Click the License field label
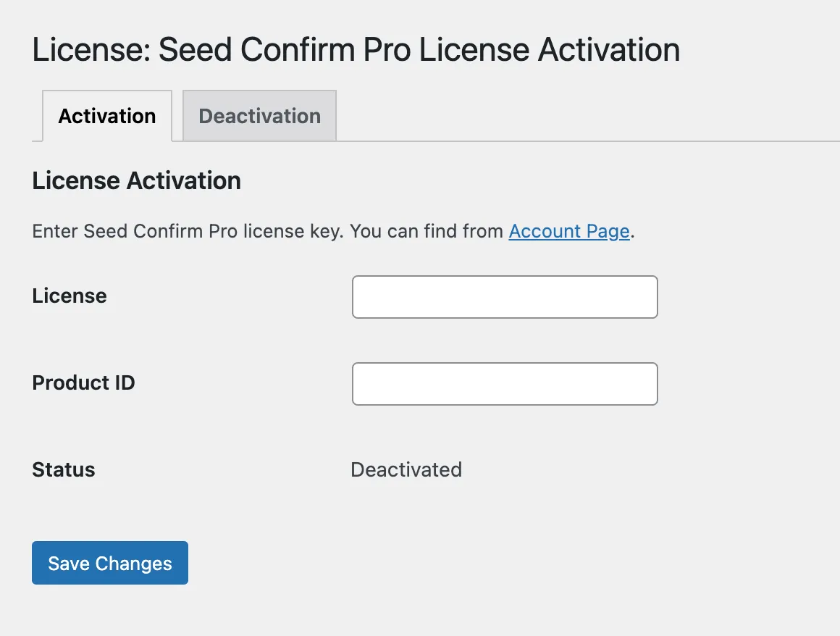The width and height of the screenshot is (840, 636). coord(70,296)
